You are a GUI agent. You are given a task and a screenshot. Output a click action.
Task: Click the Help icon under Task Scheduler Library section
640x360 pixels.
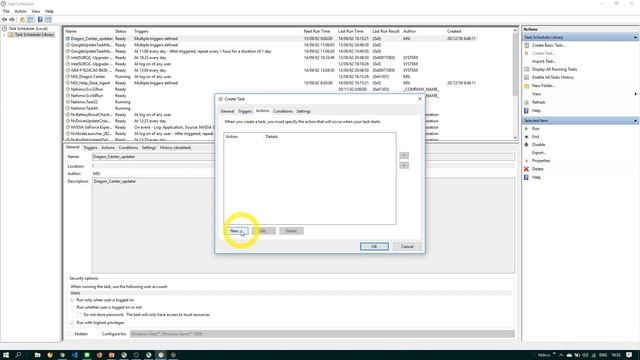pos(527,111)
